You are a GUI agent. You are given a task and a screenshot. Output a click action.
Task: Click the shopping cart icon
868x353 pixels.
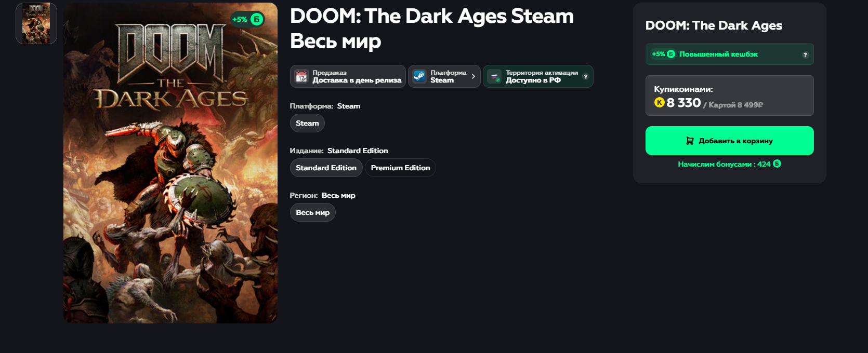(x=690, y=141)
